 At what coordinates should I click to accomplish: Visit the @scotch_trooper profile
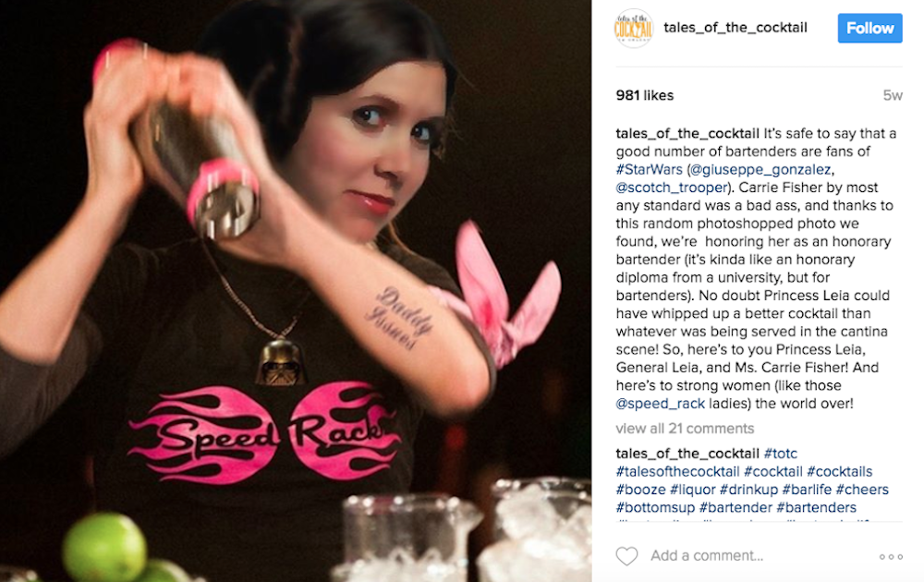(x=672, y=188)
